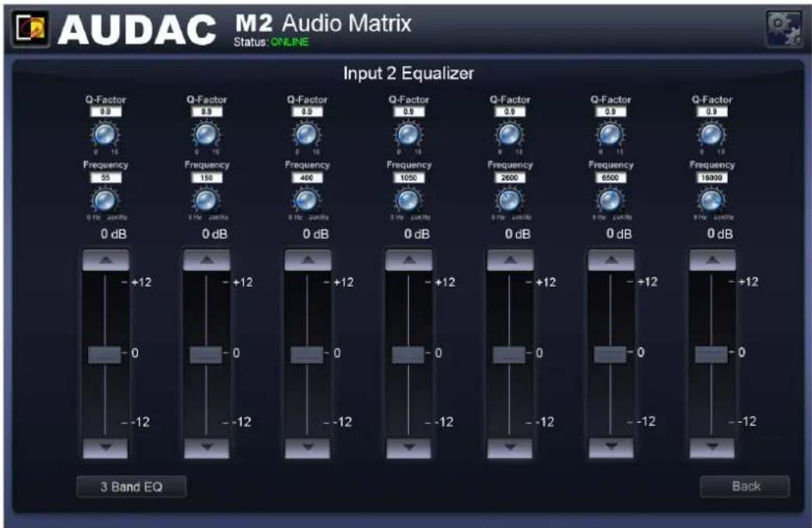Click the Q-Factor value field above the 16000 band
The height and width of the screenshot is (528, 812).
pos(712,112)
